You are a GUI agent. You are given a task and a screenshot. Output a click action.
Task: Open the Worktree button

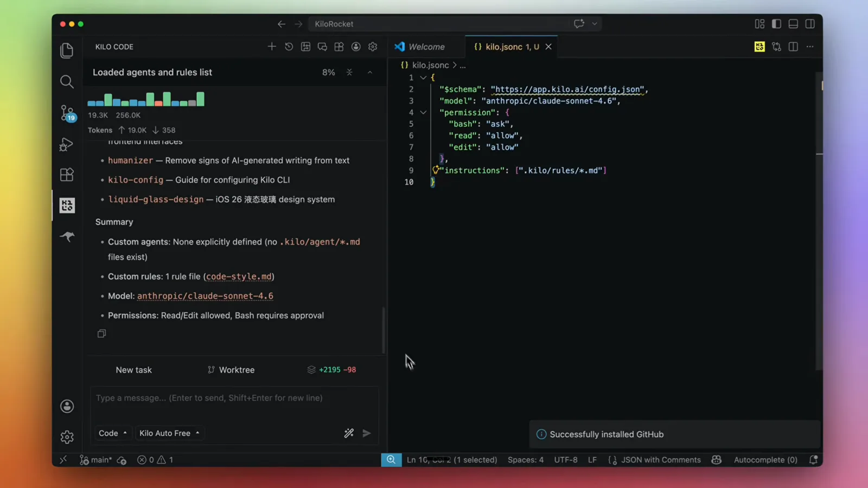231,370
